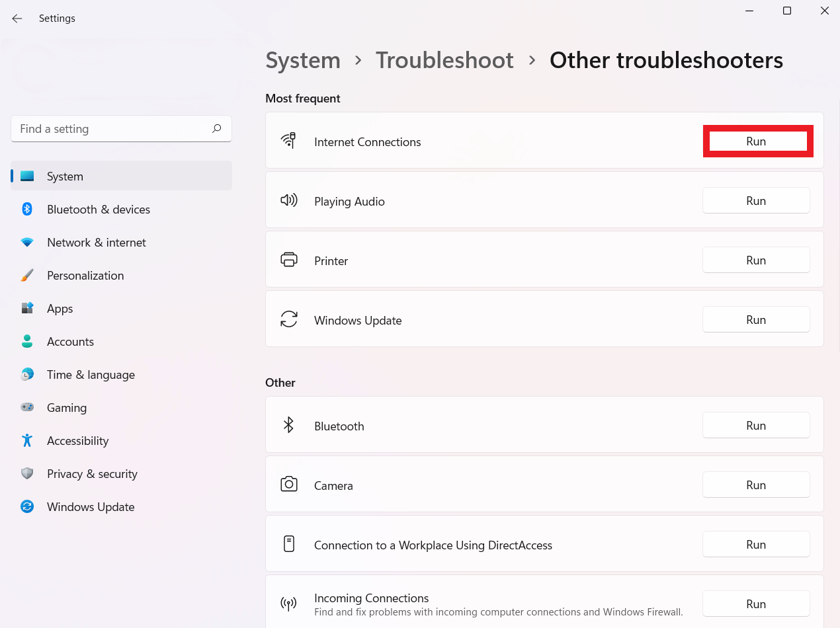Run the Internet Connections troubleshooter
840x628 pixels.
756,141
